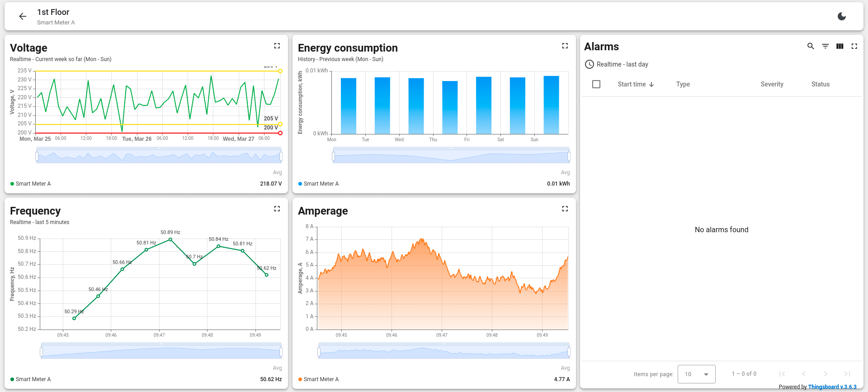Click the left handle of Voltage range slider

(37, 157)
